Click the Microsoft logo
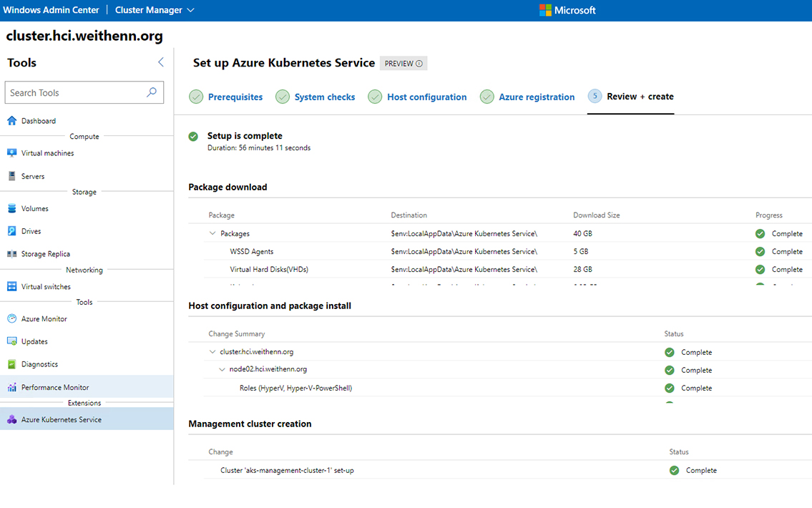Image resolution: width=812 pixels, height=508 pixels. click(x=545, y=10)
